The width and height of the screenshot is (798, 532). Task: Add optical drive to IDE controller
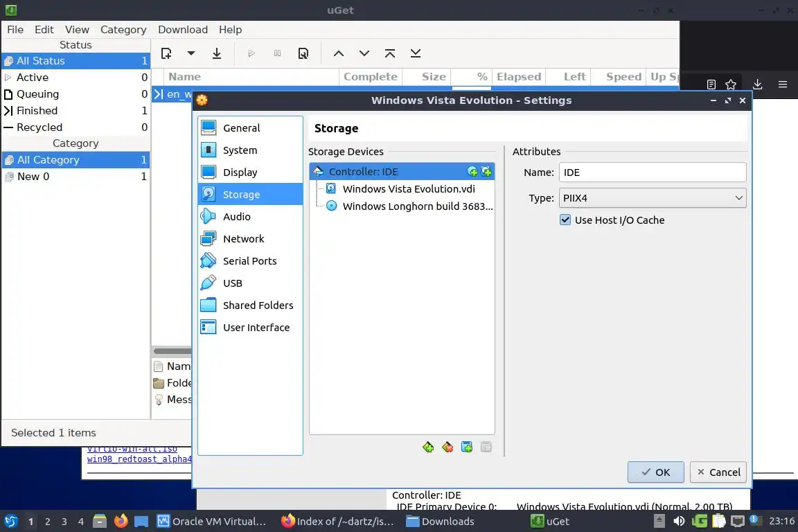tap(472, 172)
